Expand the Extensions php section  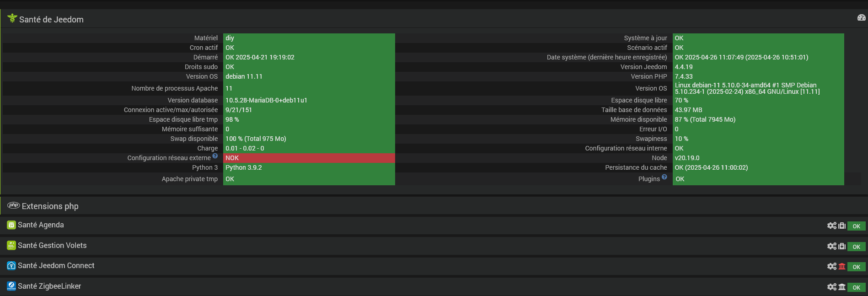tap(50, 206)
